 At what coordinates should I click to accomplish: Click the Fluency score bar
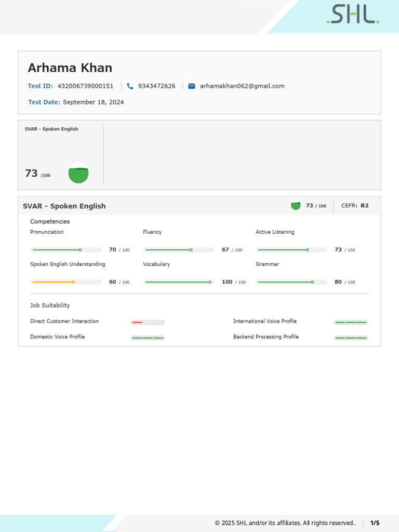click(179, 250)
